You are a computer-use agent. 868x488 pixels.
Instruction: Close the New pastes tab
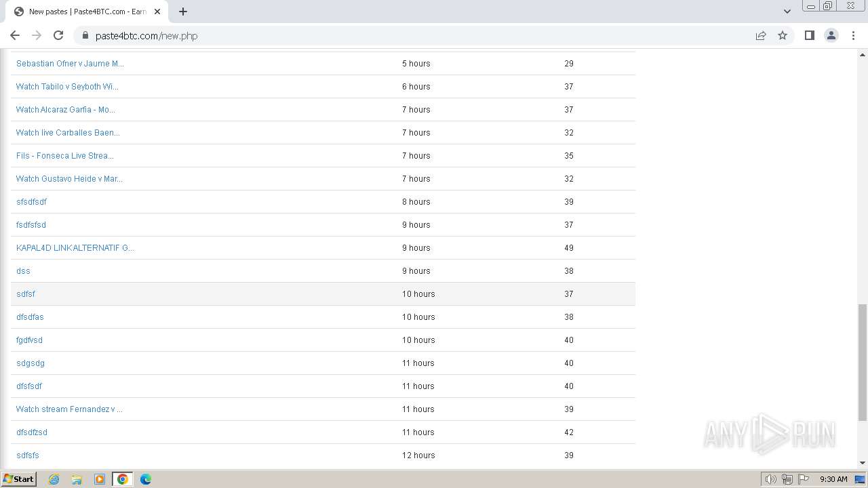pyautogui.click(x=157, y=12)
